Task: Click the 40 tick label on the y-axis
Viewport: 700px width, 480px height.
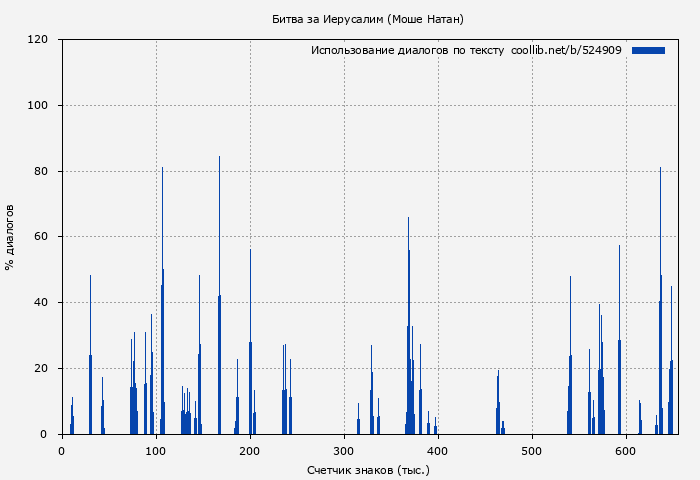Action: [x=41, y=303]
